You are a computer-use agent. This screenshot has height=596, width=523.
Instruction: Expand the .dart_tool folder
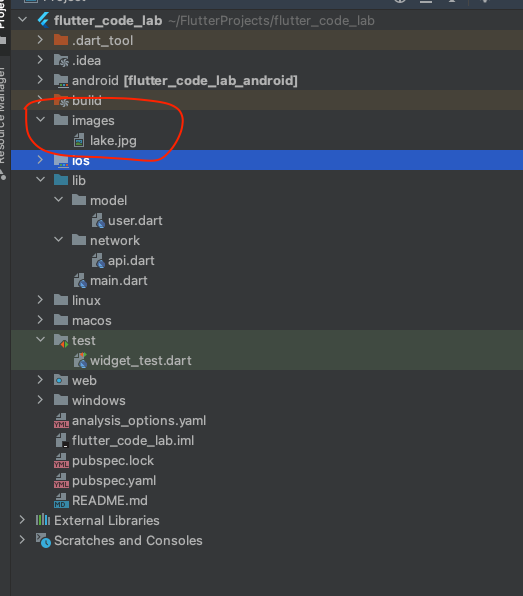(x=40, y=40)
